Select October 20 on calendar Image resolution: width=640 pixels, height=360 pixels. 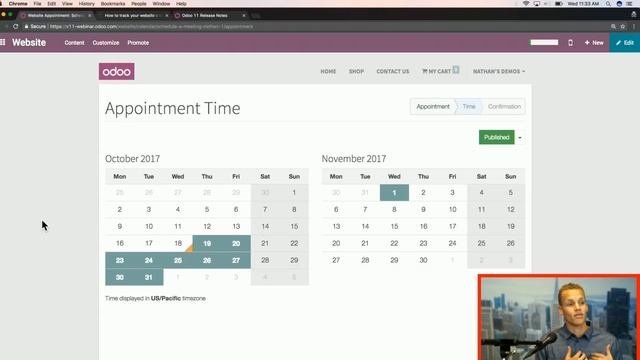click(236, 243)
